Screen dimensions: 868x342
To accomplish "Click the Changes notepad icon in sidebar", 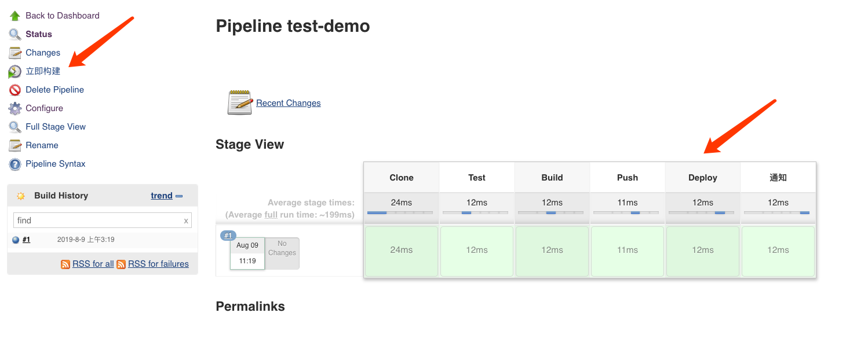I will coord(15,53).
